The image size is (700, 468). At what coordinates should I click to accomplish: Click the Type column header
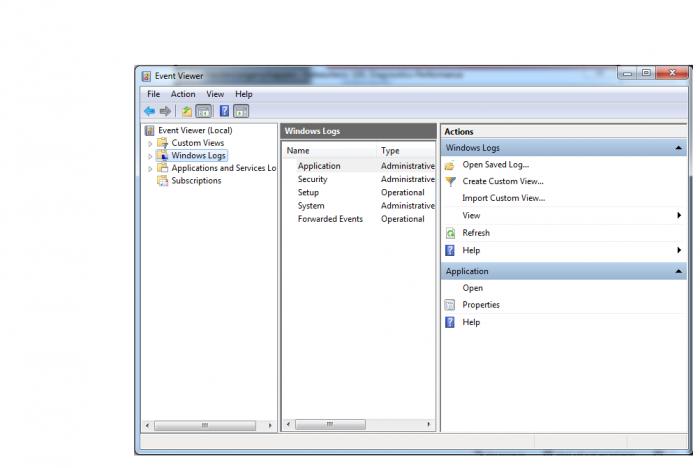coord(406,151)
